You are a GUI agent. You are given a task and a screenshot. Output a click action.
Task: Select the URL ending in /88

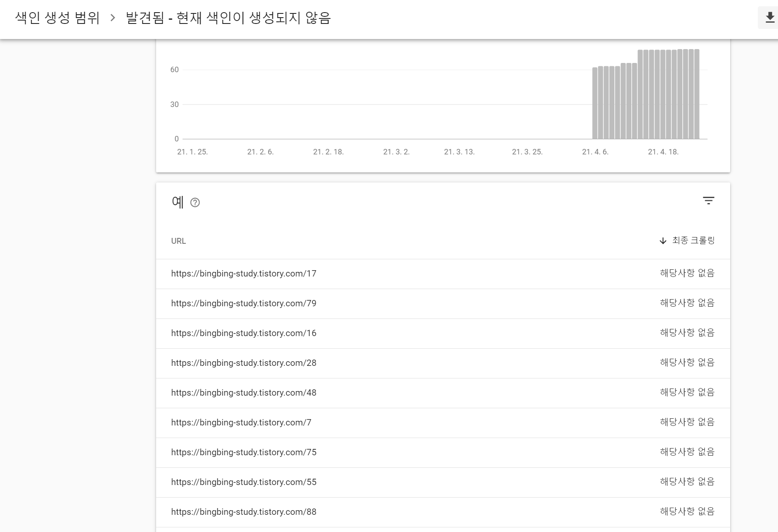click(244, 512)
